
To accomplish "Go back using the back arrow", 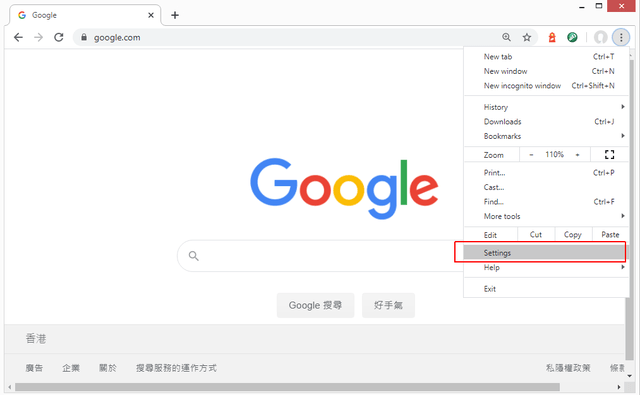I will click(18, 38).
